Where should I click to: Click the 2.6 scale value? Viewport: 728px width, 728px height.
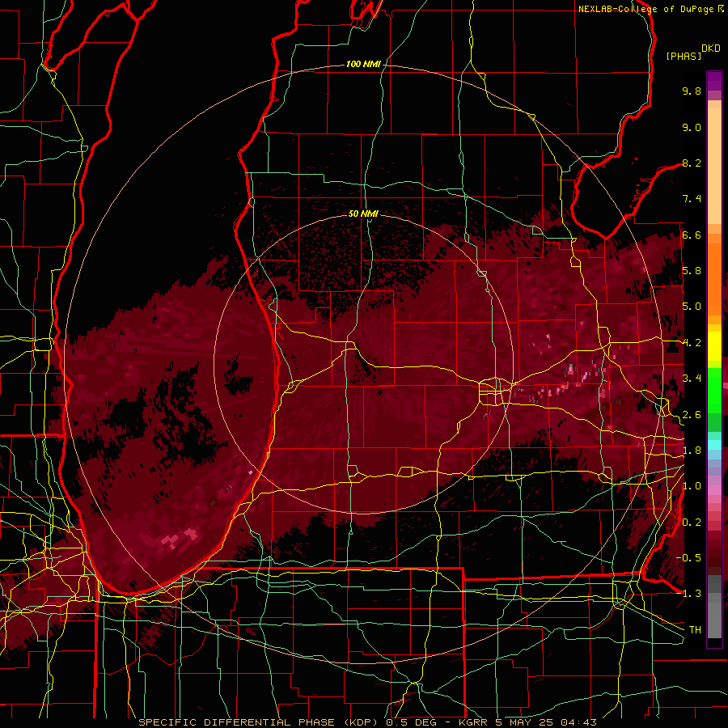692,415
